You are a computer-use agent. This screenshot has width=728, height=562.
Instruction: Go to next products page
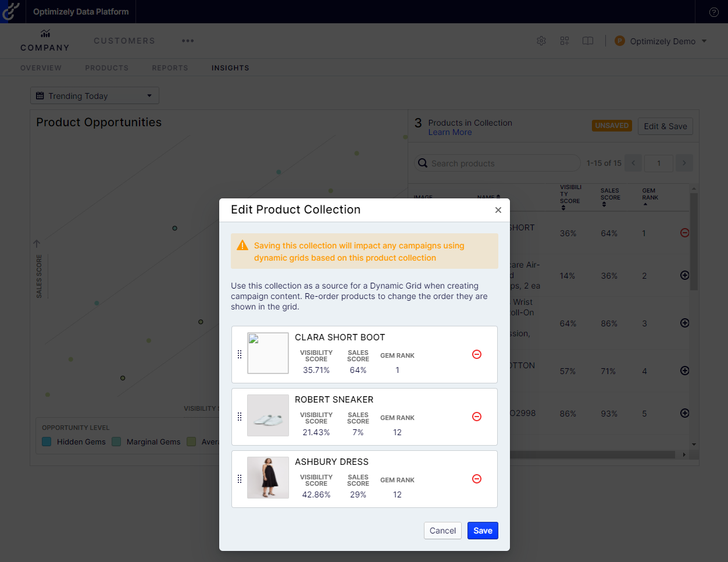click(684, 163)
